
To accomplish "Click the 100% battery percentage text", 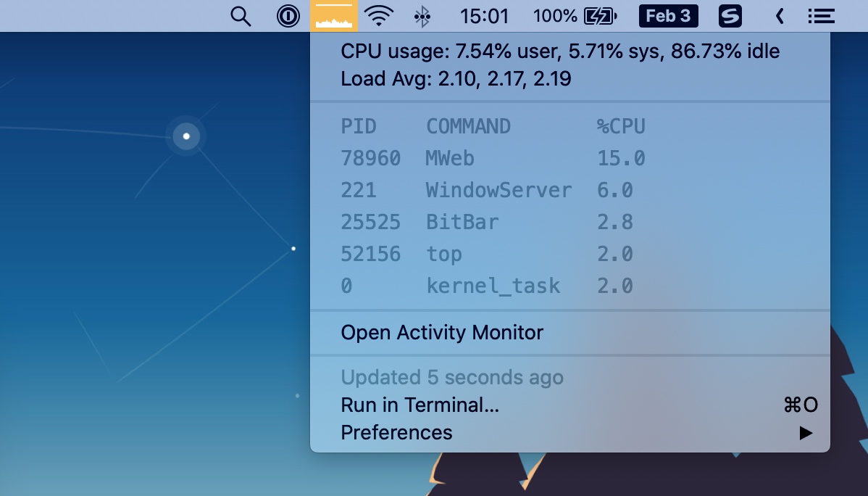I will click(555, 16).
